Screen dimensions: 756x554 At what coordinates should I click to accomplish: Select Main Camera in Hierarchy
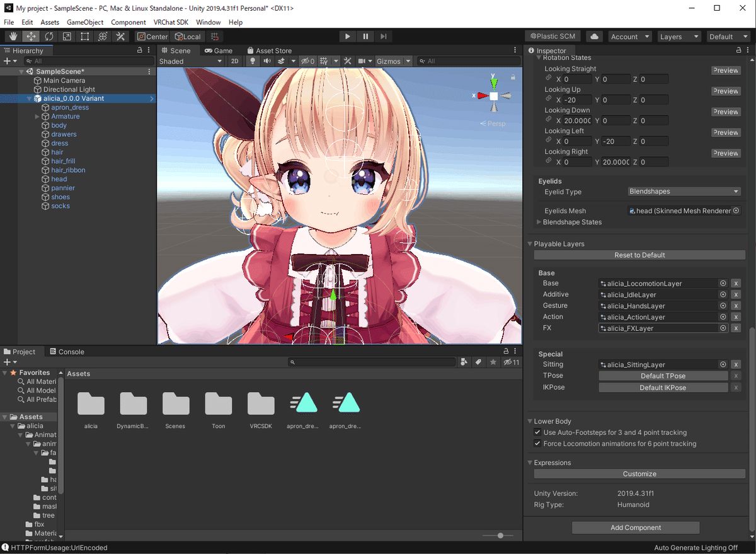pyautogui.click(x=64, y=81)
